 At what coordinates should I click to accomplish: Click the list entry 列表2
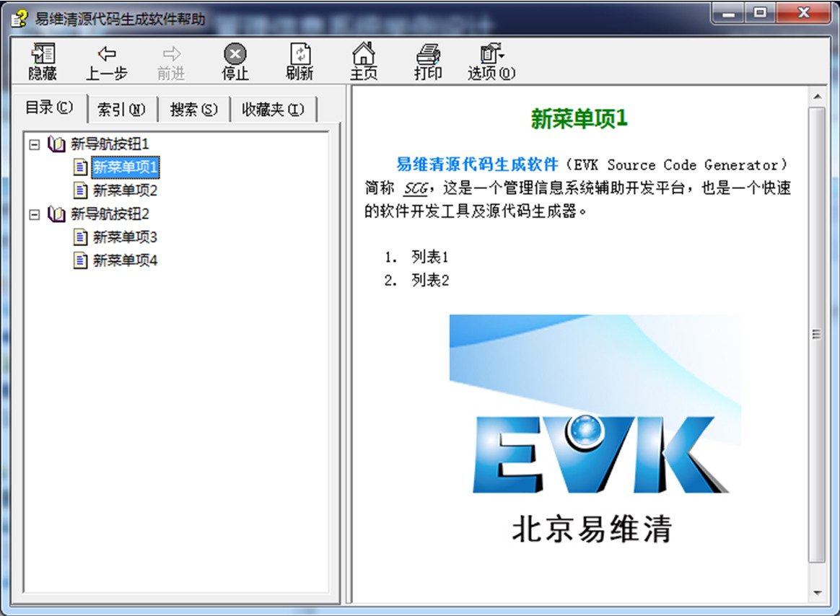[430, 280]
